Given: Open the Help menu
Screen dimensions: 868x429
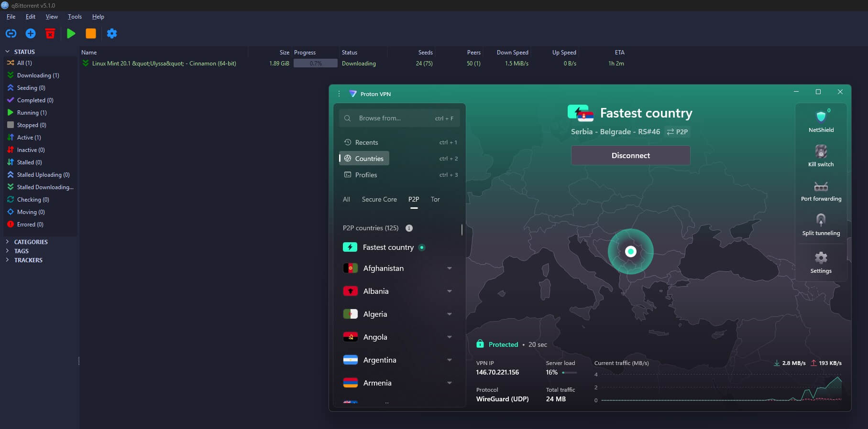Looking at the screenshot, I should pos(98,17).
